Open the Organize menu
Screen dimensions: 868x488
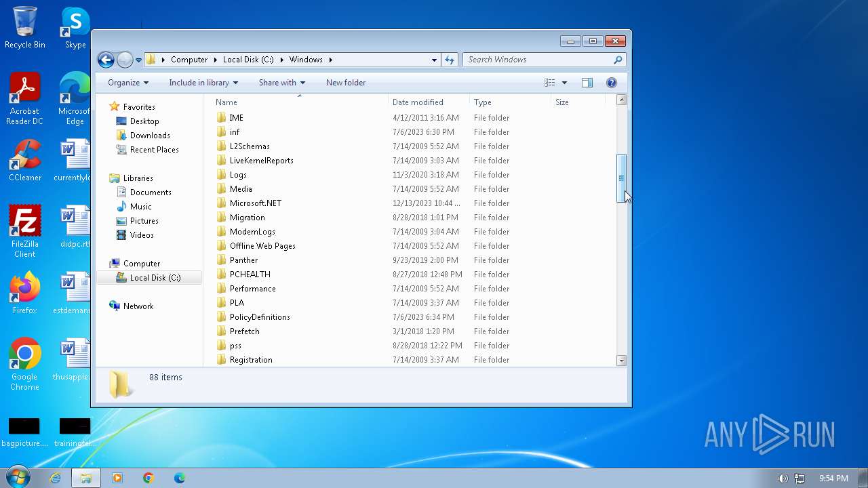[x=128, y=83]
